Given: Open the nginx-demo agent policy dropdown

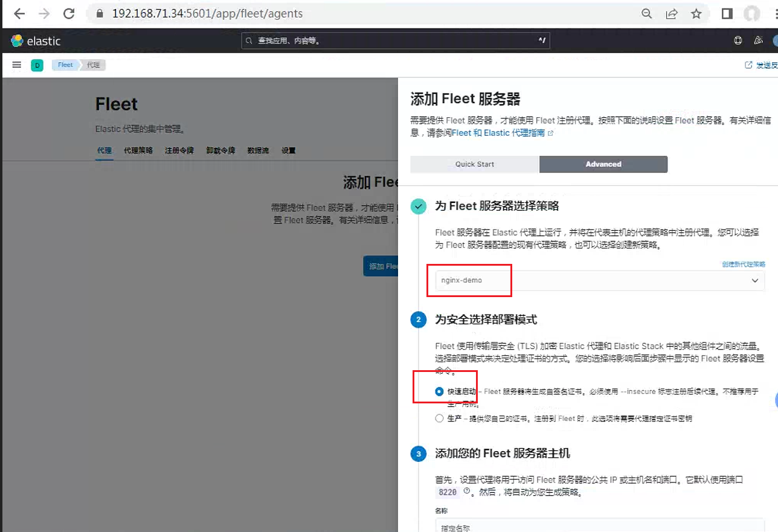Looking at the screenshot, I should tap(600, 280).
